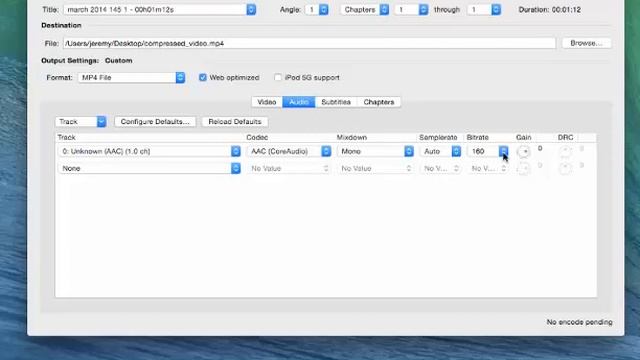
Task: Click 'No encode pending' status text
Action: pos(580,322)
